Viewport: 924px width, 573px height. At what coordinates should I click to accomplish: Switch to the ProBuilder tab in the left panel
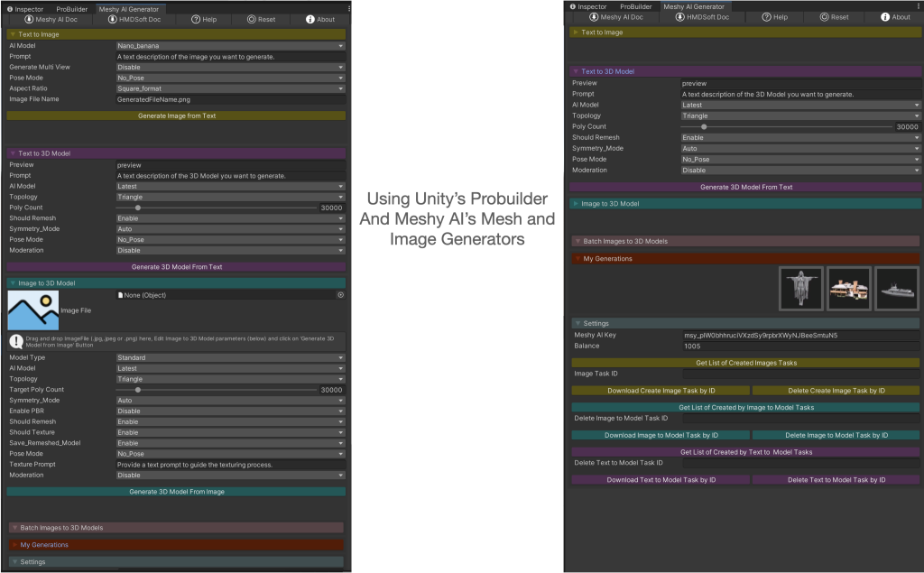tap(72, 8)
